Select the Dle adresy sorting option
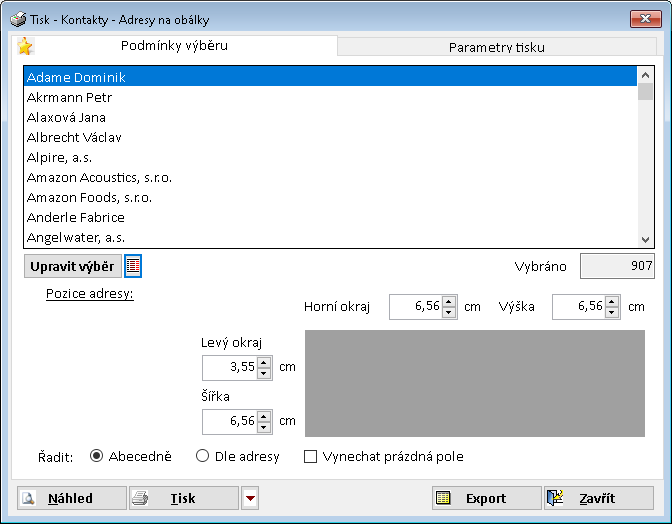This screenshot has height=524, width=672. [203, 456]
